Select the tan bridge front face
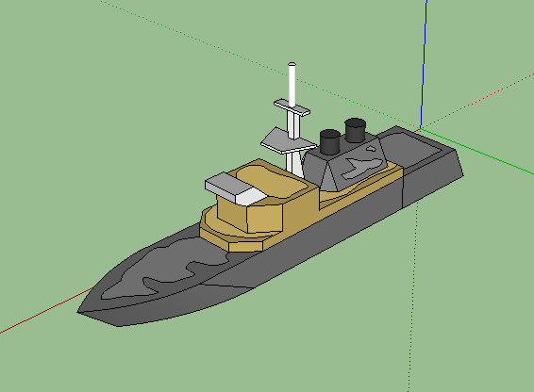 click(x=264, y=219)
